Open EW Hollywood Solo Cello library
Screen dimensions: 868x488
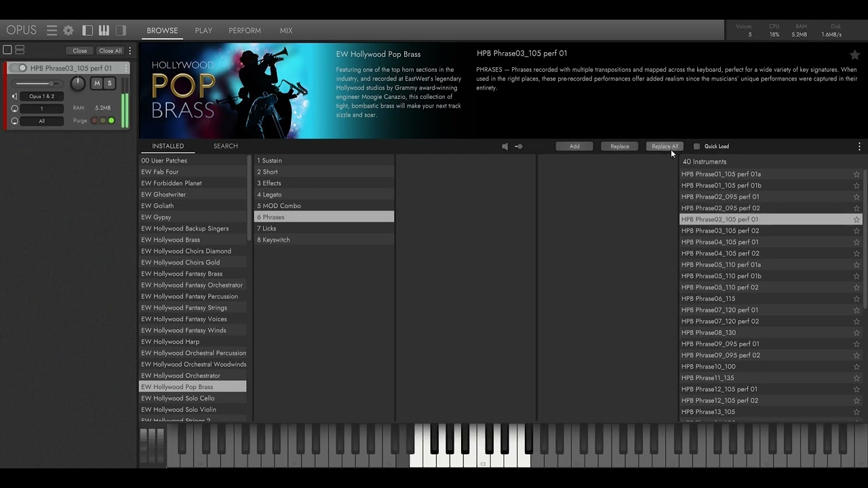[193, 399]
